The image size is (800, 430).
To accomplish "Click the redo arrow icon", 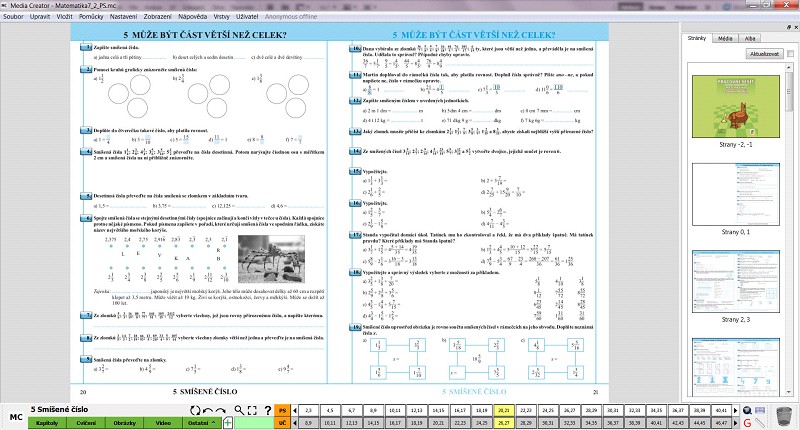I will pyautogui.click(x=220, y=410).
